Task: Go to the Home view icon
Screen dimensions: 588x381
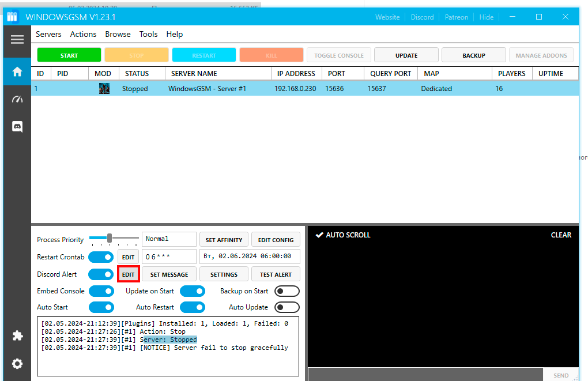Action: 17,71
